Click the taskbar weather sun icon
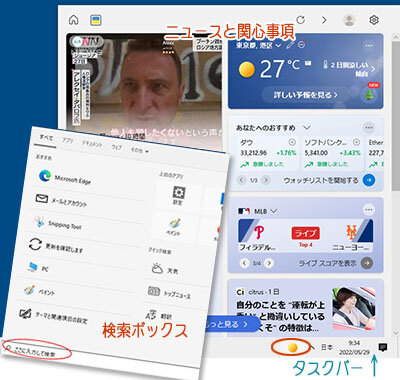This screenshot has width=400, height=380. tap(293, 347)
